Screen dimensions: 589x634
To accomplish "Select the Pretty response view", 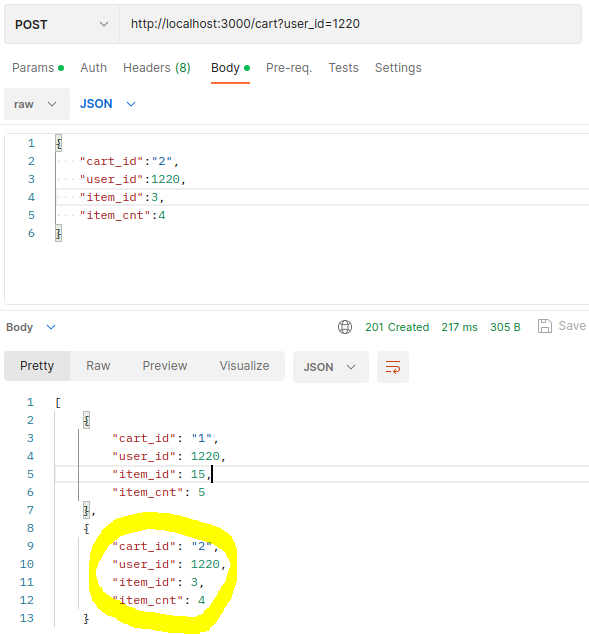I will (x=37, y=366).
